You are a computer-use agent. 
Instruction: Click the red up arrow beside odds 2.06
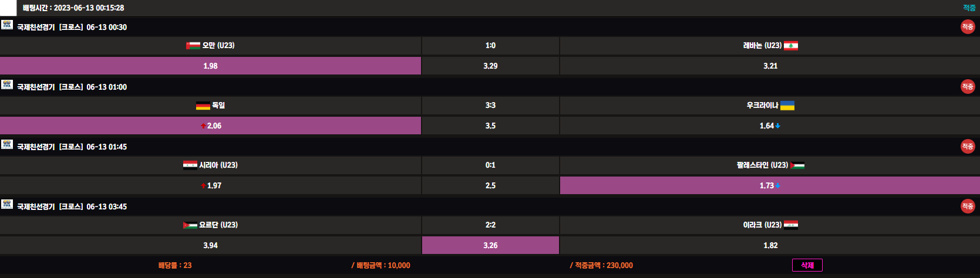point(203,126)
